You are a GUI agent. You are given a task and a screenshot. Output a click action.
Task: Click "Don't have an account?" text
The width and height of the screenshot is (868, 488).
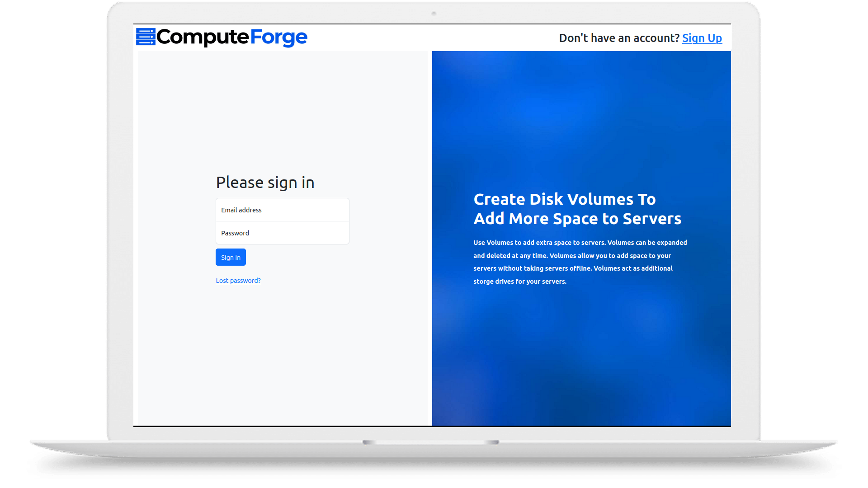coord(619,38)
